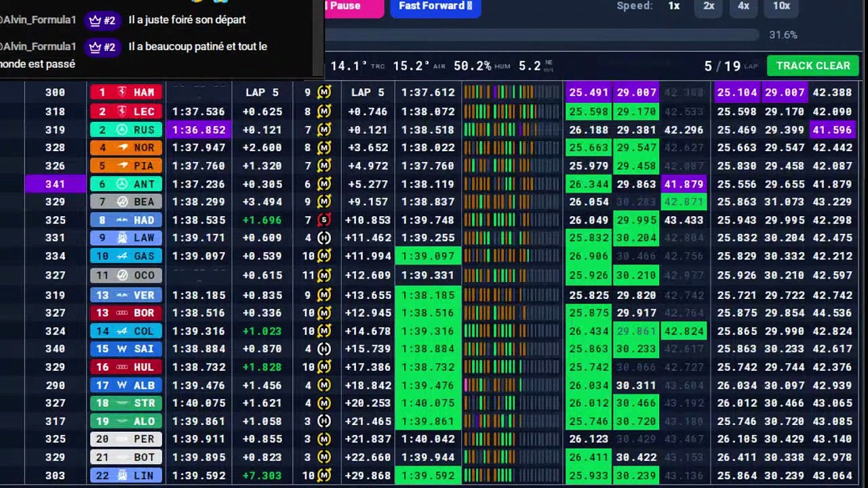This screenshot has width=868, height=488.
Task: Click the soft tyre icon in HAD row
Action: pos(324,220)
